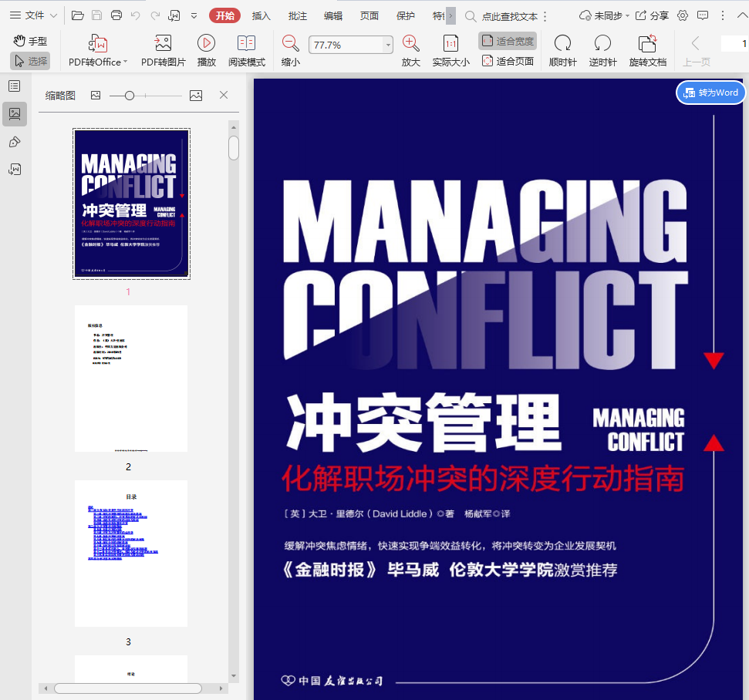Select the 开始 tab
This screenshot has height=700, width=749.
click(x=224, y=15)
